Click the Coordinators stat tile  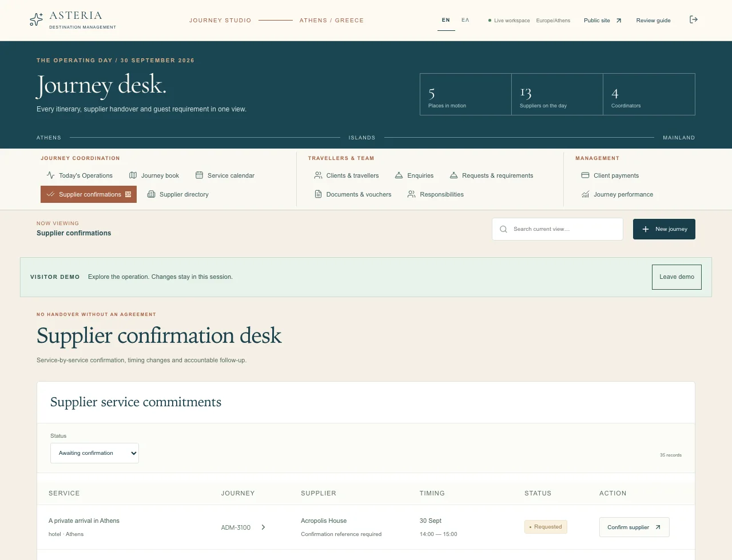pyautogui.click(x=649, y=94)
